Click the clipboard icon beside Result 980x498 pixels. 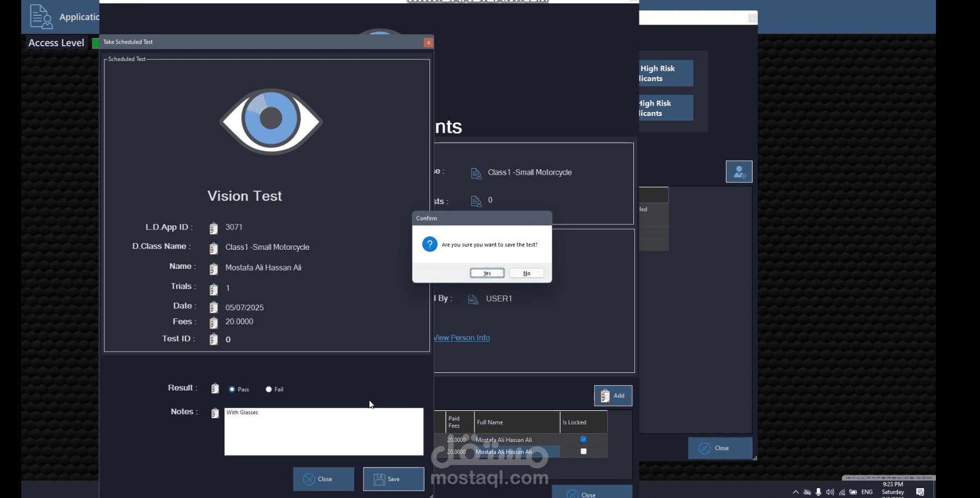(x=215, y=389)
